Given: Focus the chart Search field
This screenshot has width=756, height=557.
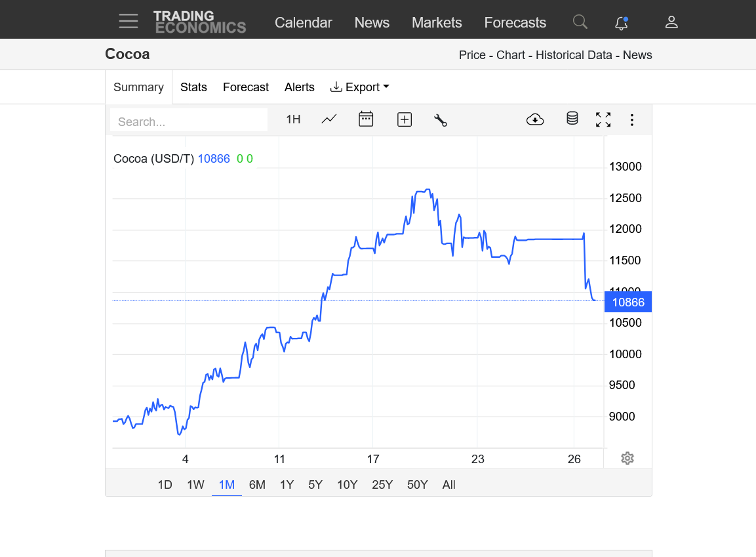Looking at the screenshot, I should pyautogui.click(x=189, y=121).
